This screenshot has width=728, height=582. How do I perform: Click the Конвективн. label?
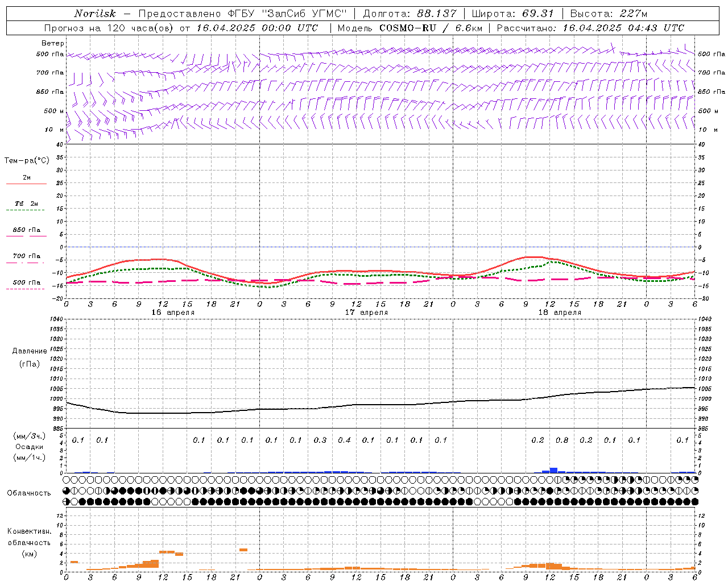pyautogui.click(x=30, y=531)
